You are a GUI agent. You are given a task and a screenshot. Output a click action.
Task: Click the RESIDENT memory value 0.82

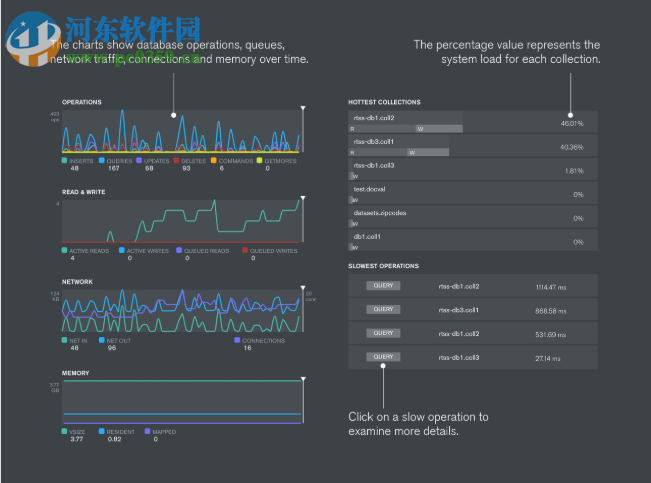(115, 439)
